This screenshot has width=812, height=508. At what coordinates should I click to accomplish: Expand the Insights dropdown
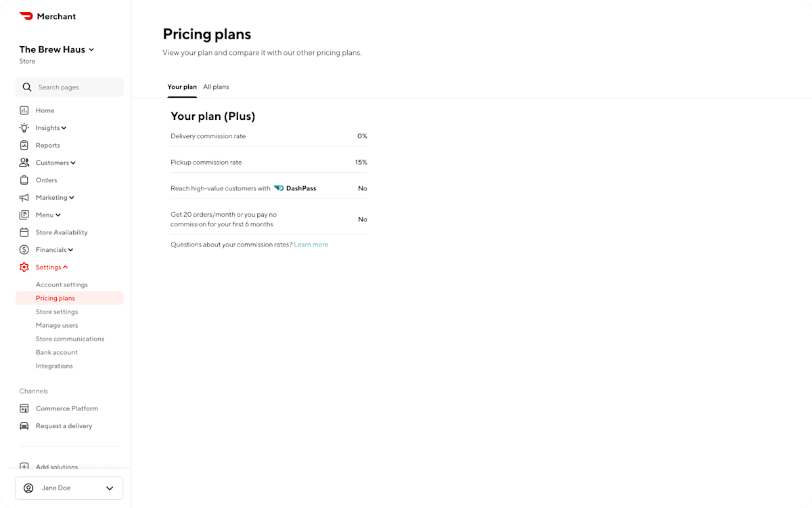65,127
